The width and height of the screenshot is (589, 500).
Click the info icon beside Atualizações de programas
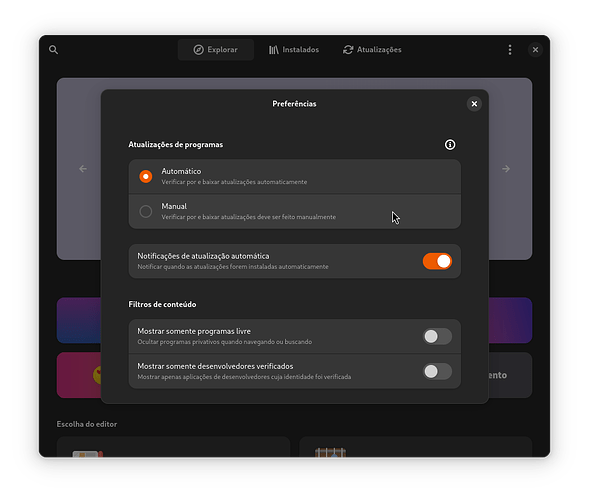click(x=450, y=145)
